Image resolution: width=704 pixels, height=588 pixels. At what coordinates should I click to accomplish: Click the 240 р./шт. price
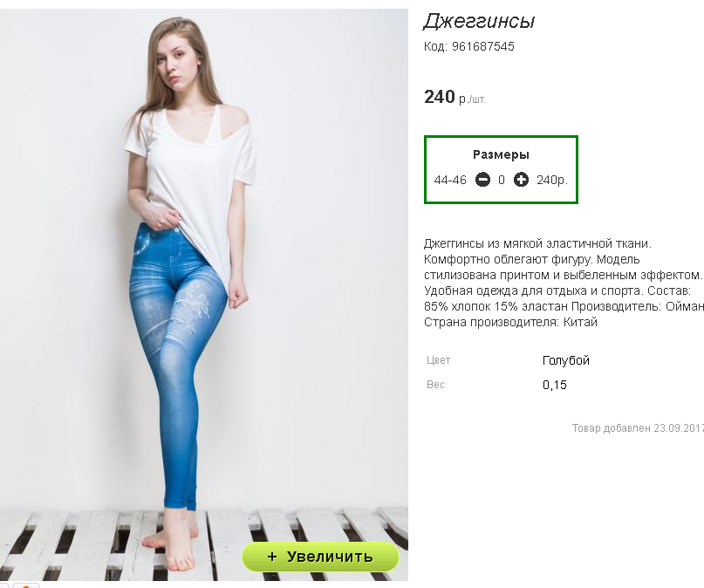pyautogui.click(x=455, y=97)
